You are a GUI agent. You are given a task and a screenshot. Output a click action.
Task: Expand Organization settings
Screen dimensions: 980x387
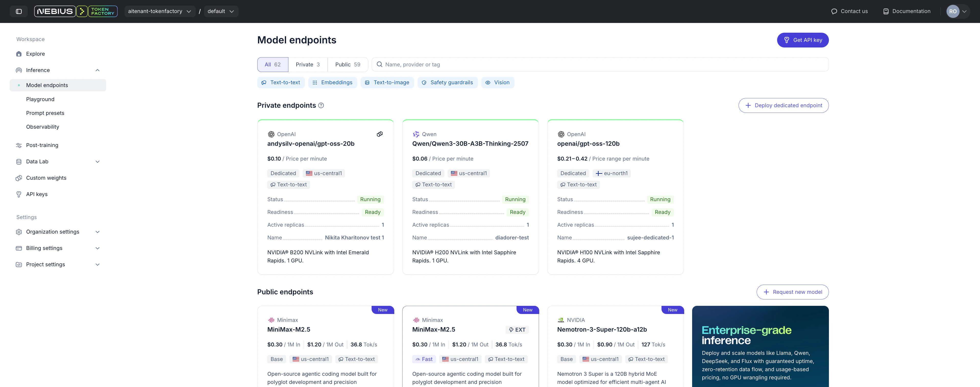coord(97,232)
